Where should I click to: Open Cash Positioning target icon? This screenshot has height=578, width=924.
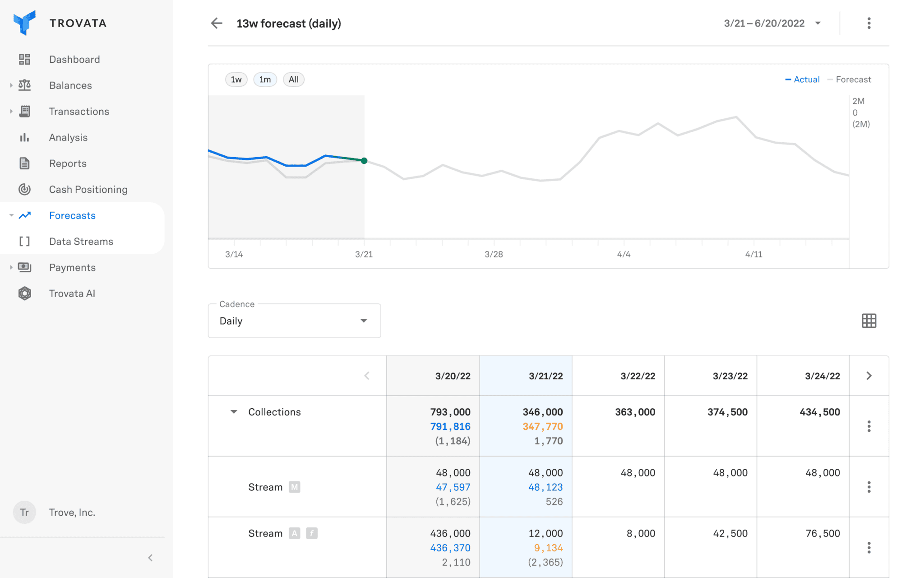point(24,189)
